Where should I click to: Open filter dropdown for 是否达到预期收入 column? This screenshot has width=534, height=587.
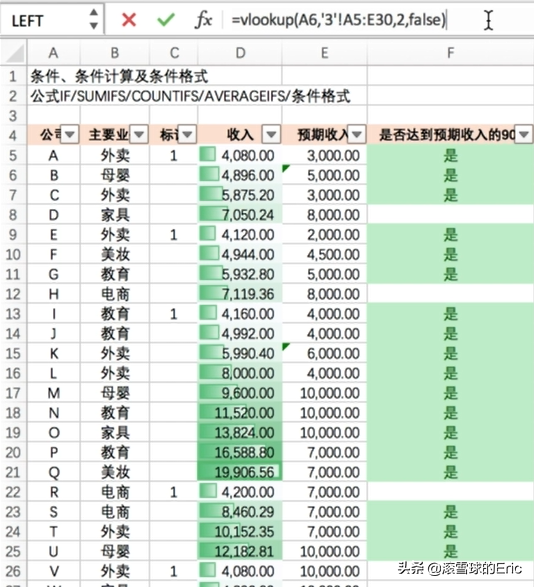524,134
